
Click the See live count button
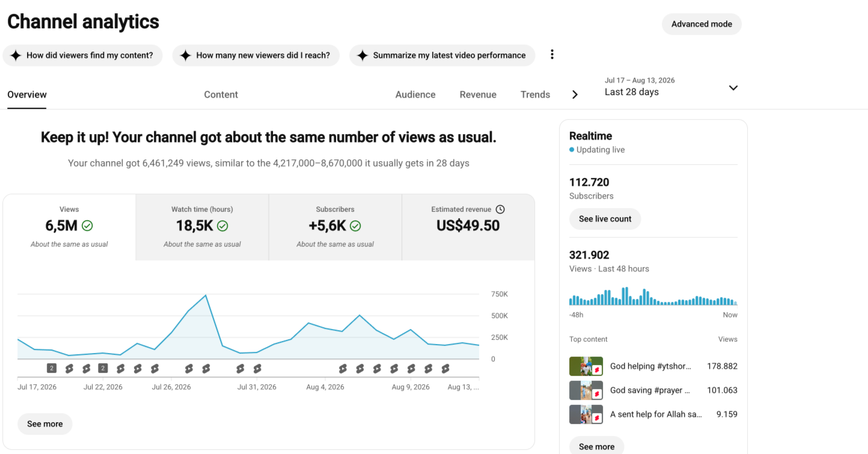tap(605, 219)
